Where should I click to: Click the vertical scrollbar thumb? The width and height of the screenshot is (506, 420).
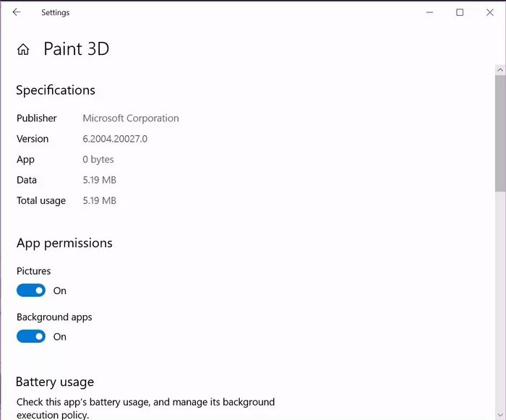(500, 133)
